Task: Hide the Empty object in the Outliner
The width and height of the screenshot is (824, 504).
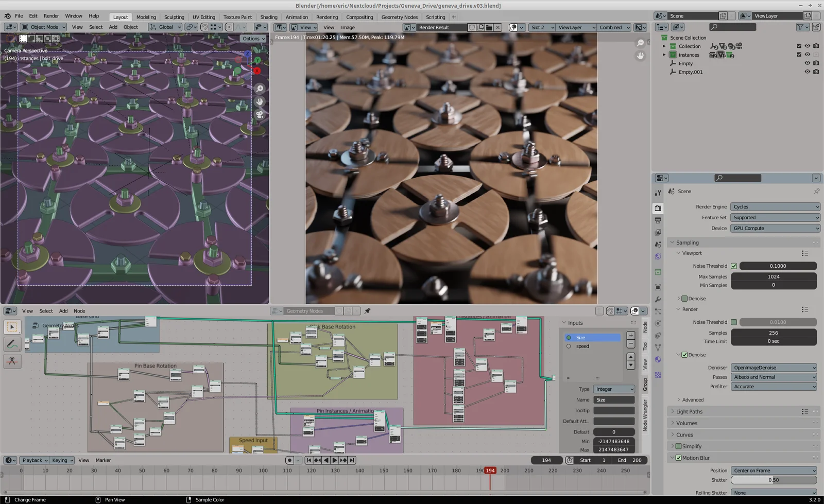Action: (807, 63)
